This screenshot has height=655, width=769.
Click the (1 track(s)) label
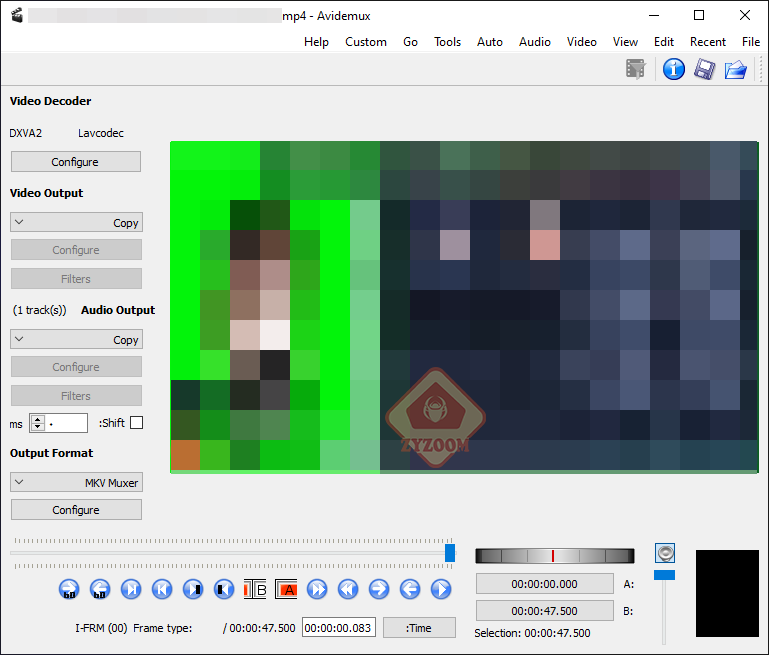tap(39, 310)
